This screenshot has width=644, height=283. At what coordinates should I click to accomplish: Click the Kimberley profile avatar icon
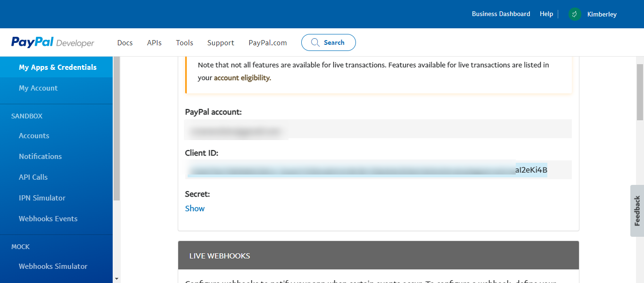point(575,14)
